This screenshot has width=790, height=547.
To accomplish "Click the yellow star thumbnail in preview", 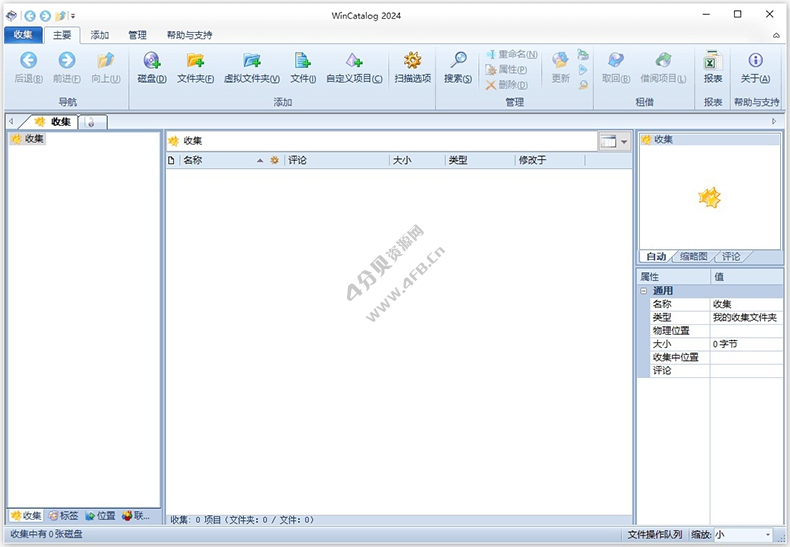I will tap(709, 197).
